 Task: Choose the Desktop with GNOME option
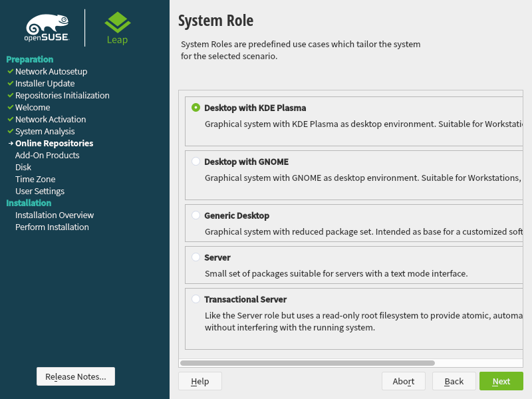[x=196, y=161]
